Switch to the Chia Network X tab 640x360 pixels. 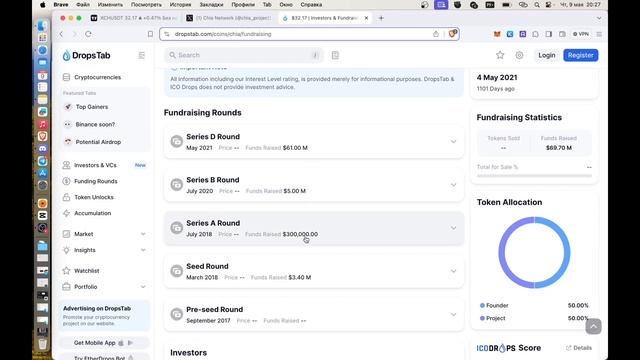pyautogui.click(x=229, y=18)
